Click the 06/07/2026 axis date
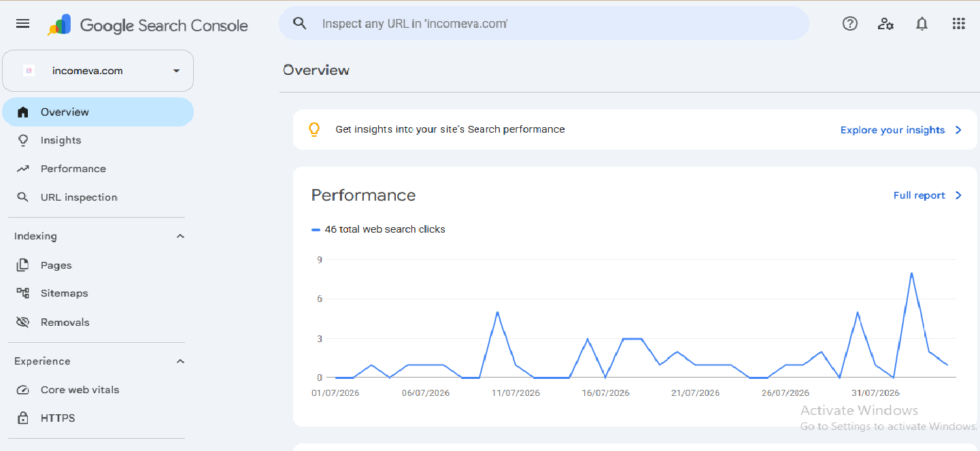Image resolution: width=980 pixels, height=451 pixels. tap(426, 393)
